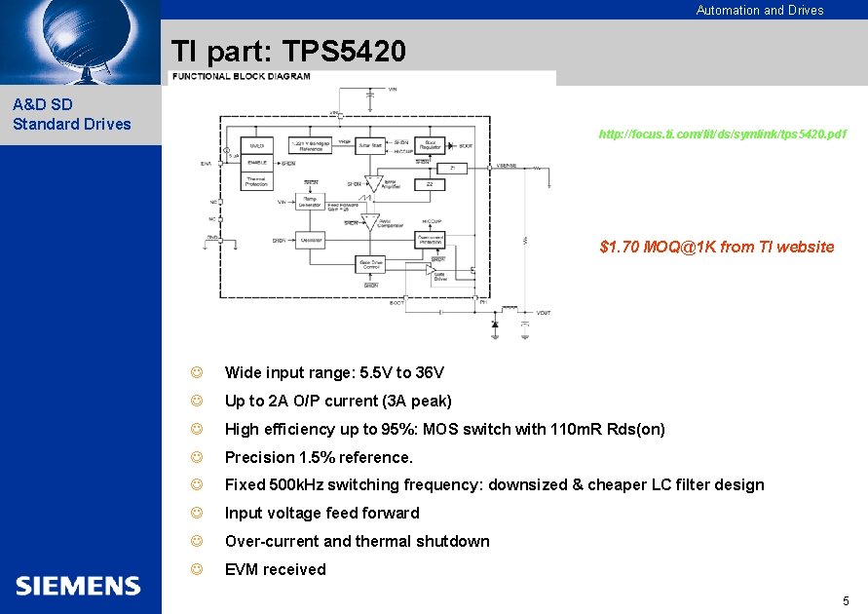The height and width of the screenshot is (614, 868).
Task: Click the smiley icon beside "High efficiency"
Action: tap(197, 429)
